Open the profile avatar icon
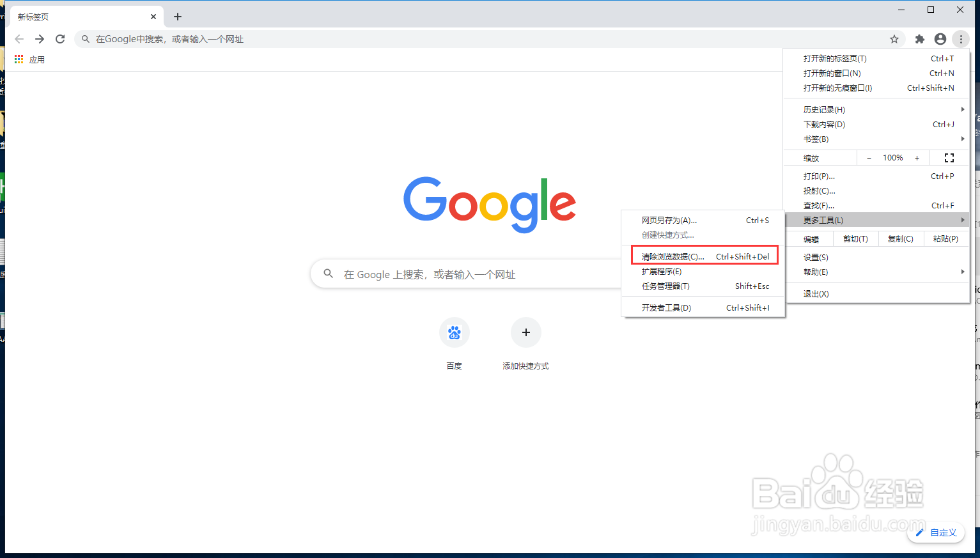Viewport: 980px width, 558px height. [x=940, y=39]
